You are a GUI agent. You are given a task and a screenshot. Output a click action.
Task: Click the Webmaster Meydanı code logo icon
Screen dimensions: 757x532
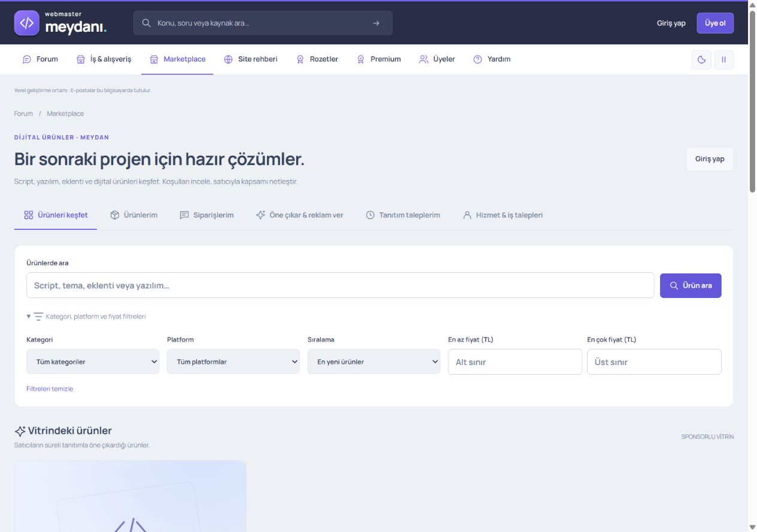click(x=26, y=23)
